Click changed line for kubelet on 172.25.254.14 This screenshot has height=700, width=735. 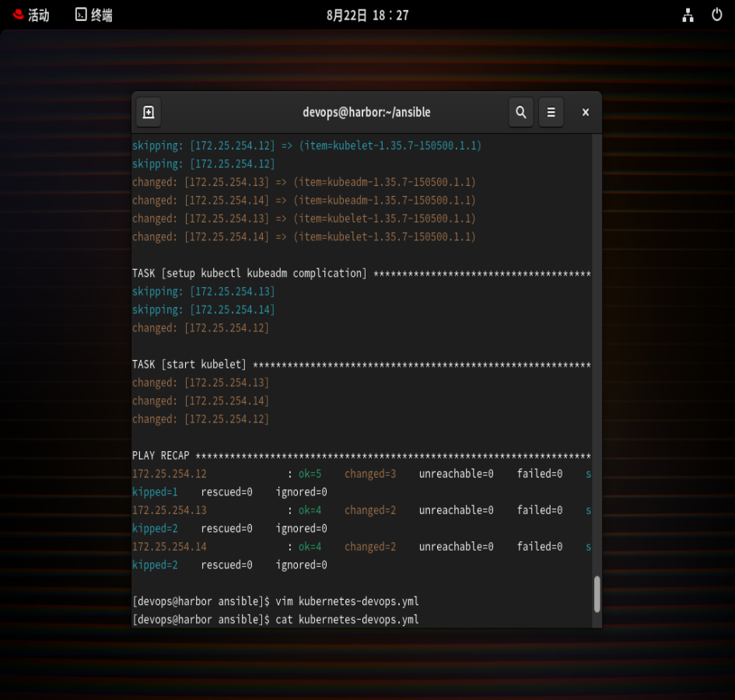304,237
